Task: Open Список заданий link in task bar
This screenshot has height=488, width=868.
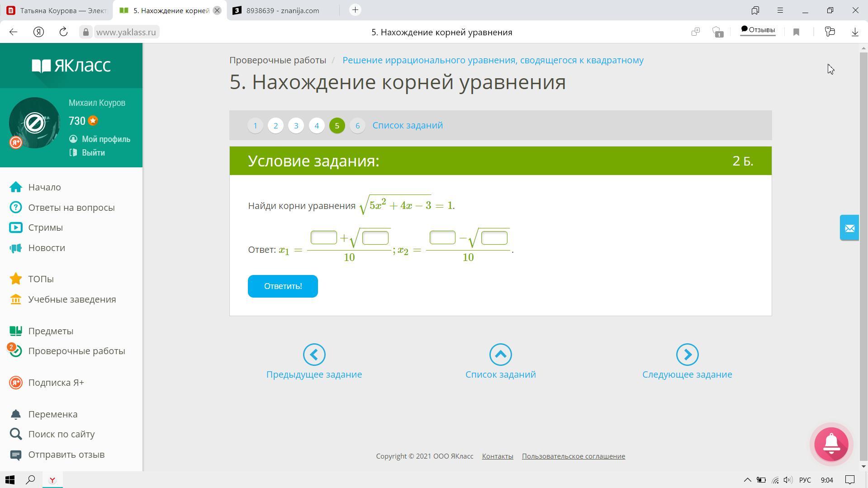Action: (x=408, y=125)
